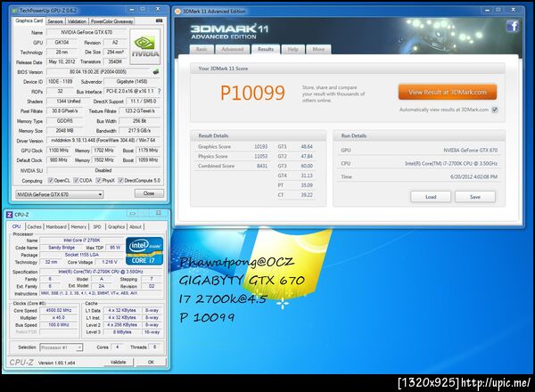
Task: Click the NVIDIA SLI Disabled field
Action: click(103, 170)
